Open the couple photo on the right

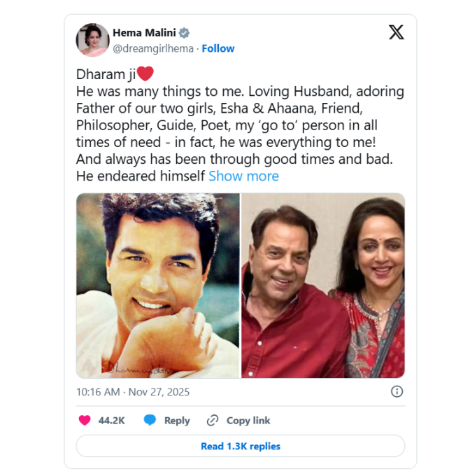[323, 286]
